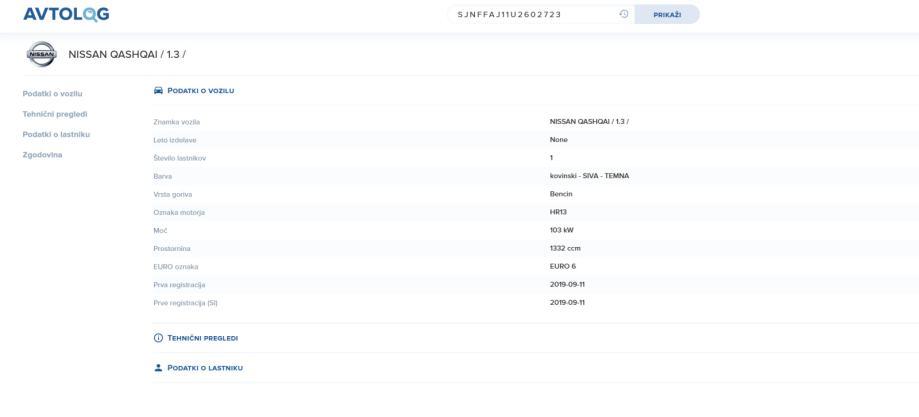
Task: Click the Prva registracija (SI) date value
Action: (567, 303)
